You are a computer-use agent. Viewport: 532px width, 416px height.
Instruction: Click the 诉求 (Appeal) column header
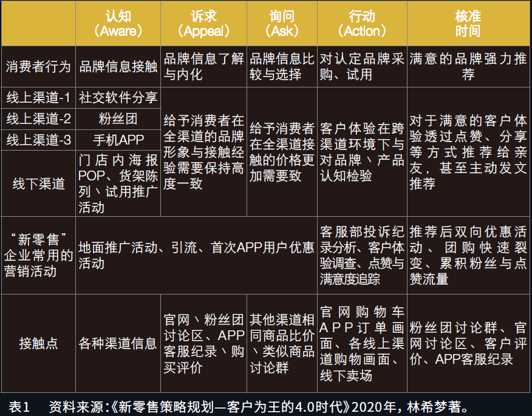203,24
